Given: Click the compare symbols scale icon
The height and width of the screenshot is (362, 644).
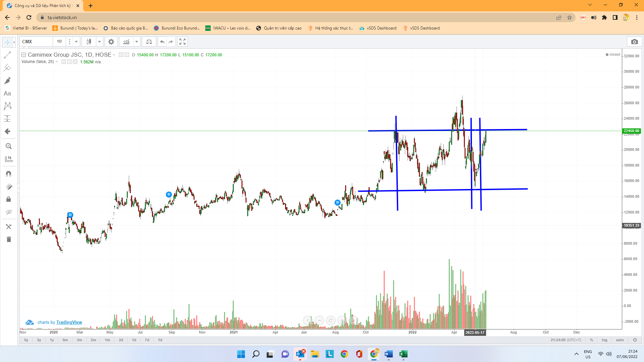Looking at the screenshot, I should [149, 42].
